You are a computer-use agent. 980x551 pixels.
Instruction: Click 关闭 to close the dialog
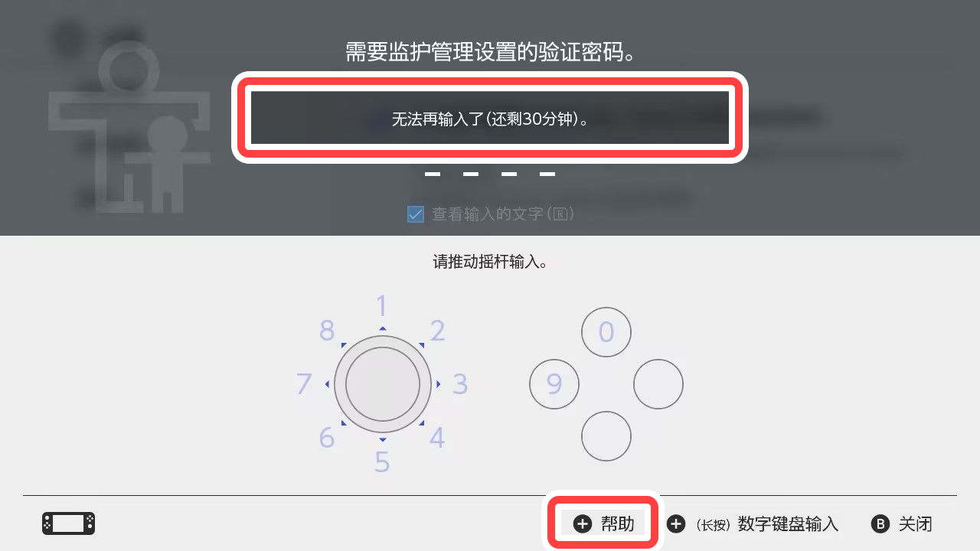tap(916, 524)
